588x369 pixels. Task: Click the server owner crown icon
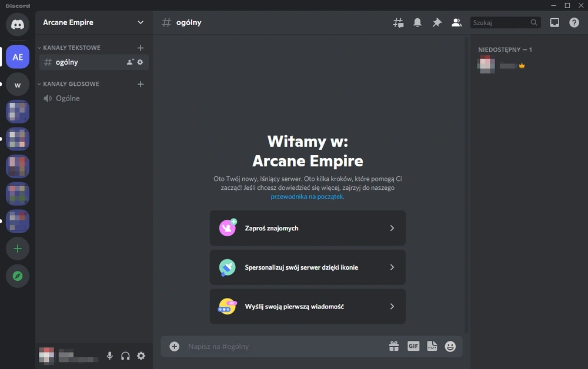click(522, 66)
